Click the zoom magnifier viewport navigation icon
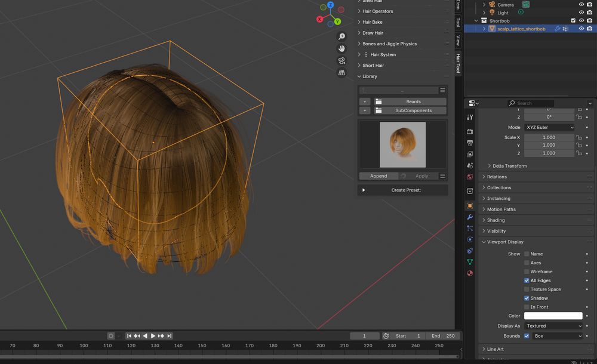Viewport: 597px width, 364px height. point(342,36)
